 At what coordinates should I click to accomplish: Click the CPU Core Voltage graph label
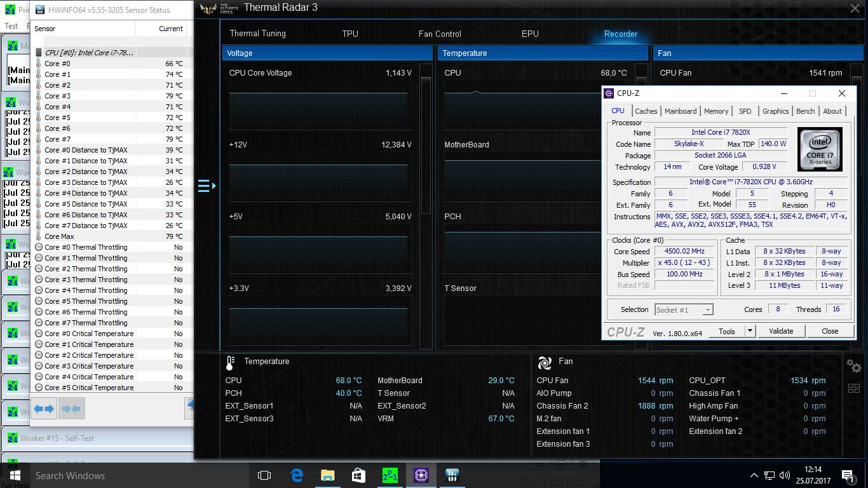pyautogui.click(x=261, y=73)
